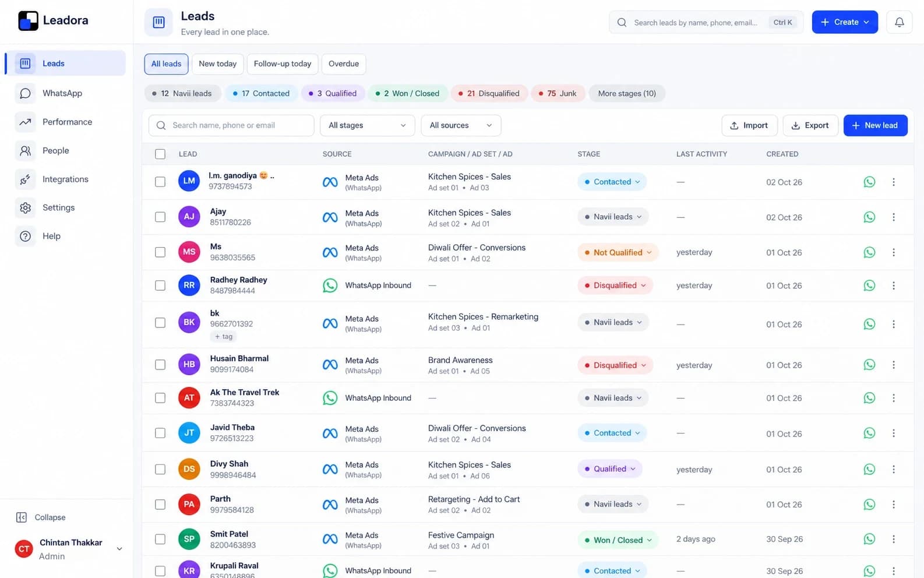Open WhatsApp in the sidebar
This screenshot has height=578, width=924.
[x=65, y=93]
